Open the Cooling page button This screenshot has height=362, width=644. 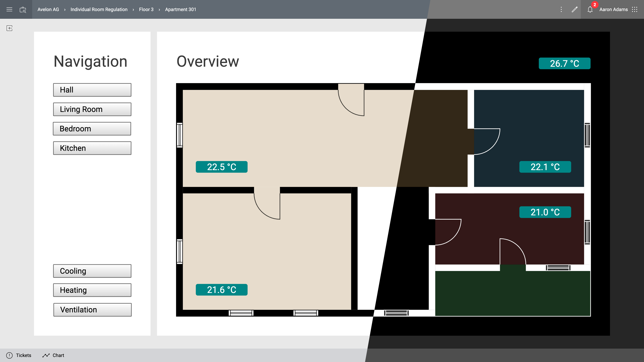[x=92, y=271]
